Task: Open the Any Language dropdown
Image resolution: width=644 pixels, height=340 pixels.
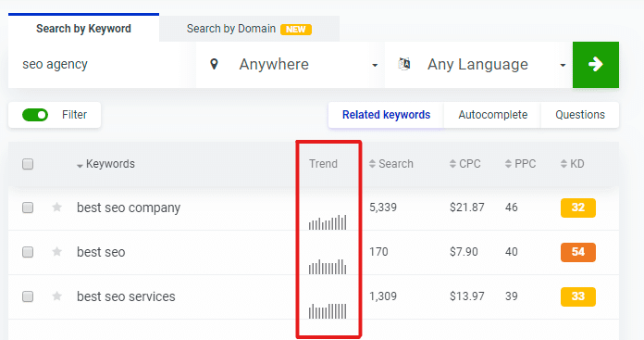Action: click(x=478, y=65)
